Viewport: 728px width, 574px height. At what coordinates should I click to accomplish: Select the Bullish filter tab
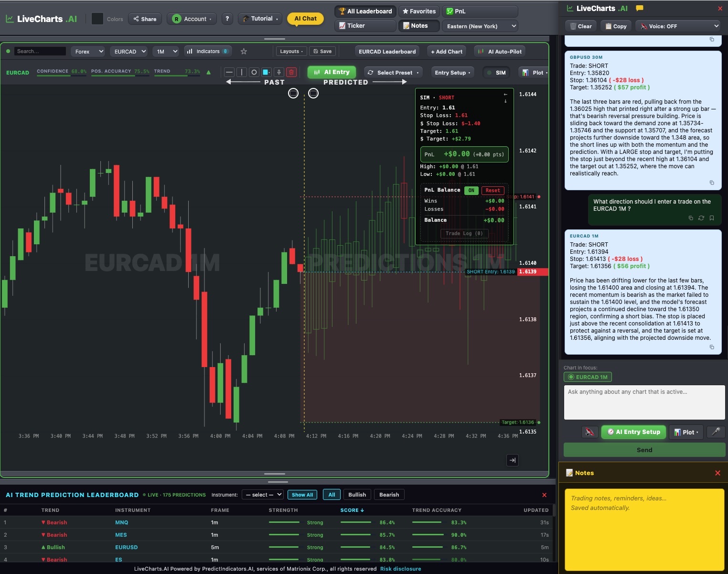point(357,495)
